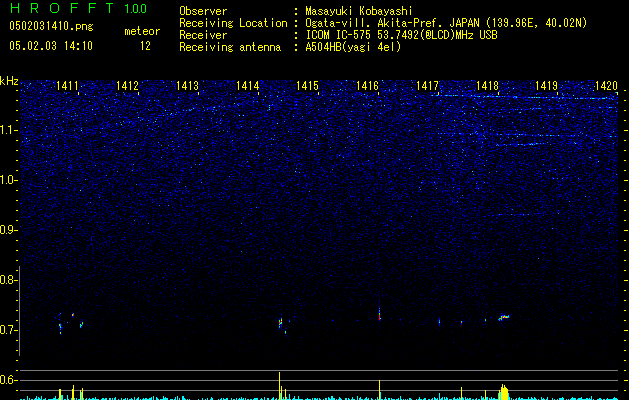Viewport: 629px width, 400px height.
Task: Click time marker 1415
Action: [x=307, y=85]
